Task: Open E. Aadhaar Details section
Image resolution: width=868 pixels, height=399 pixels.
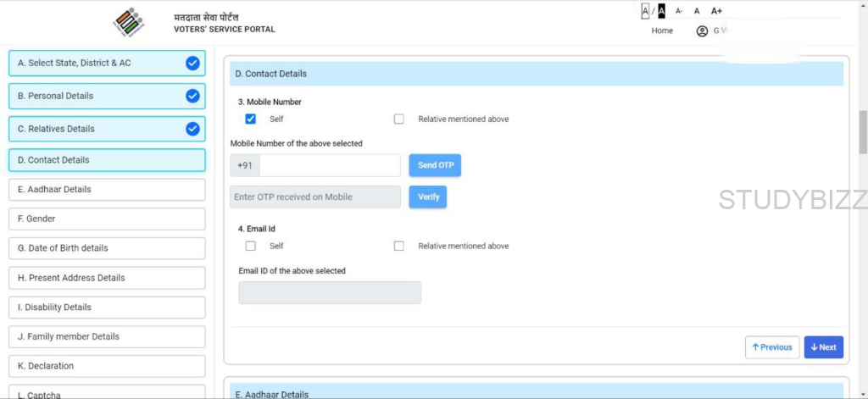Action: 107,189
